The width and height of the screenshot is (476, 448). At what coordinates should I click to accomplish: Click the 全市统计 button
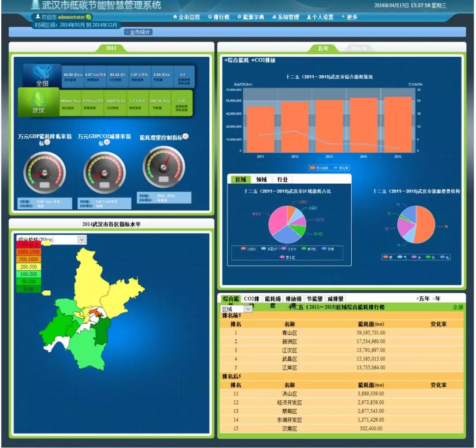click(x=138, y=32)
